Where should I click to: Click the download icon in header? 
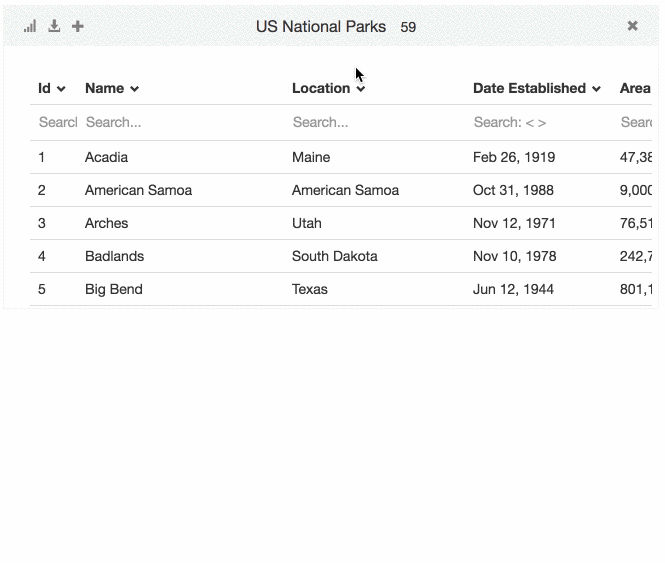tap(54, 26)
